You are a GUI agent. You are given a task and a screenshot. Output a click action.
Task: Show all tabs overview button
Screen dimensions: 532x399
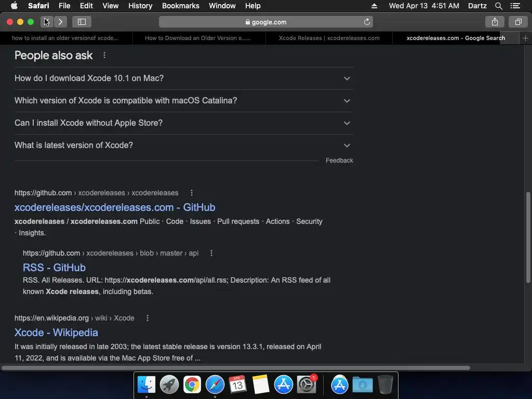point(518,22)
